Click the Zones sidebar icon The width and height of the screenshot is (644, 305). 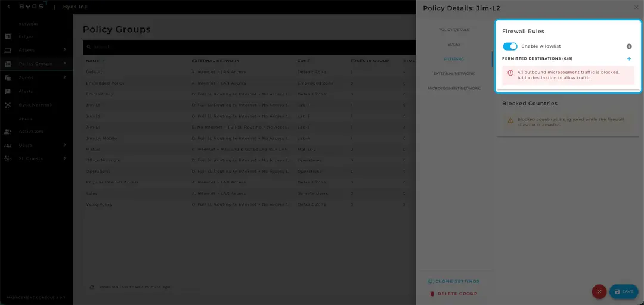pos(8,77)
